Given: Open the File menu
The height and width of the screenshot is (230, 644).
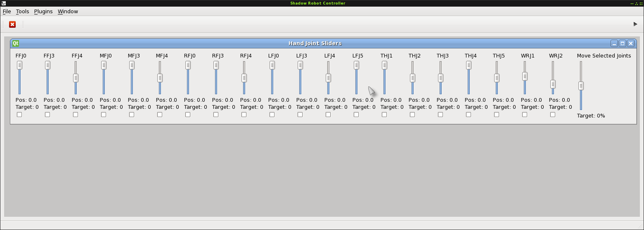Looking at the screenshot, I should (x=7, y=12).
